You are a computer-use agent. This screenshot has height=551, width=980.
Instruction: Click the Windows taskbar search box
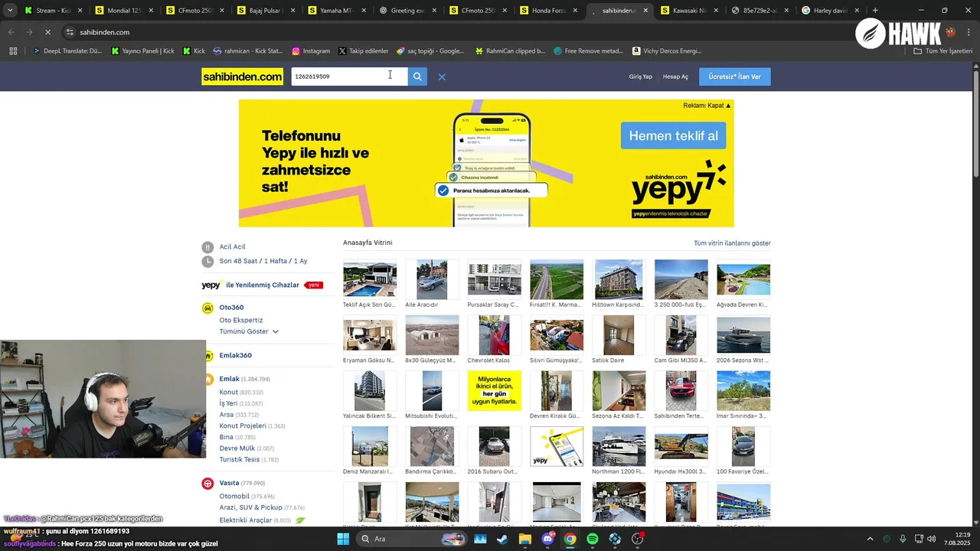tap(413, 539)
